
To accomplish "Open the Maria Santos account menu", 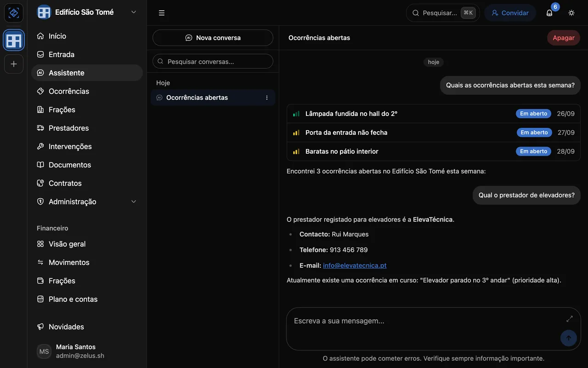I will (x=87, y=351).
